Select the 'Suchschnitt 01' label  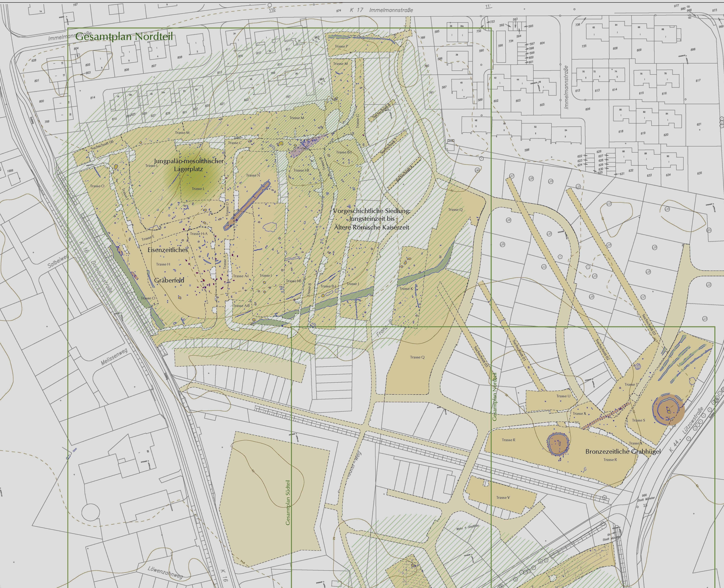519,351
